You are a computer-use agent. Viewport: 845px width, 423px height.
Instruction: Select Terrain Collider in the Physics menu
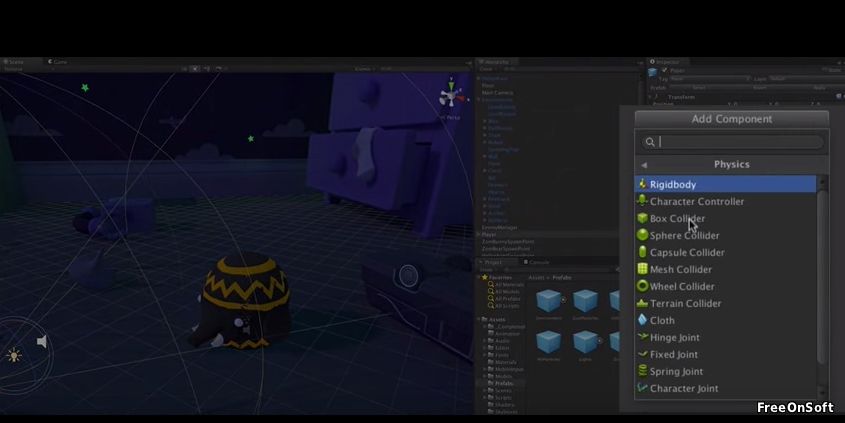pos(725,303)
